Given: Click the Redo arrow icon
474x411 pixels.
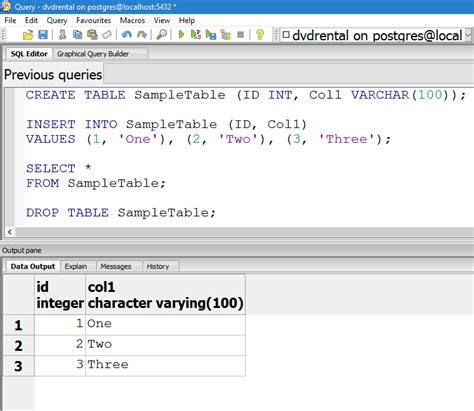Looking at the screenshot, I should click(142, 35).
